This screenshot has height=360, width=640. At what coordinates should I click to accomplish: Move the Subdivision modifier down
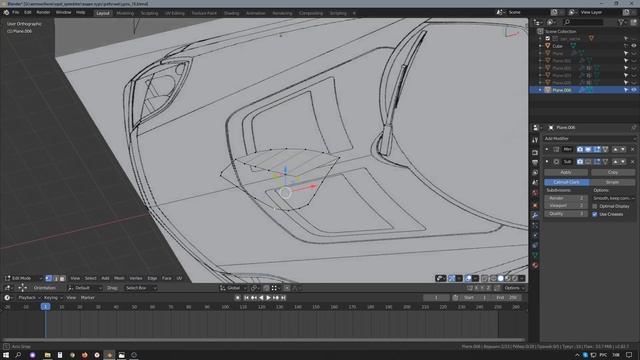(x=623, y=162)
